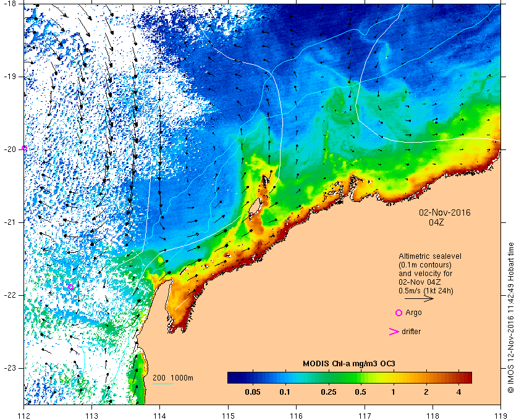Screen dimensions: 519x420
Task: Click the 0.5m/s velocity scale arrow
Action: coord(419,298)
